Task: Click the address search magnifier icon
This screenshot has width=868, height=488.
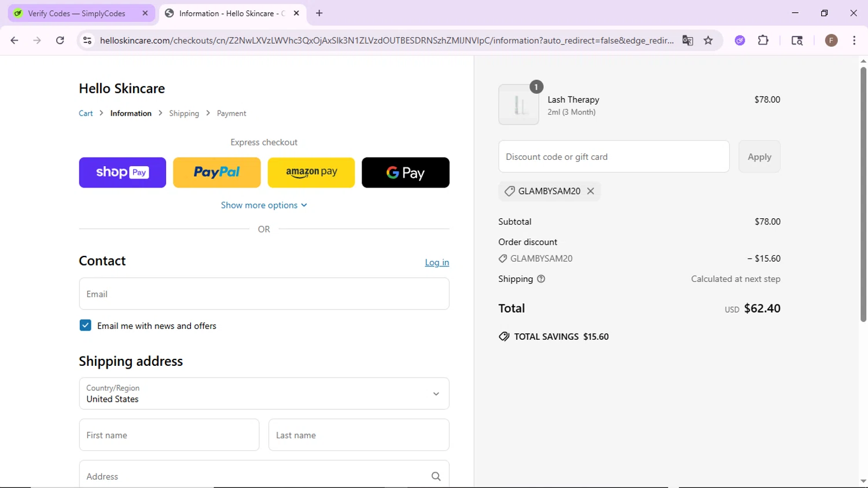Action: (436, 476)
